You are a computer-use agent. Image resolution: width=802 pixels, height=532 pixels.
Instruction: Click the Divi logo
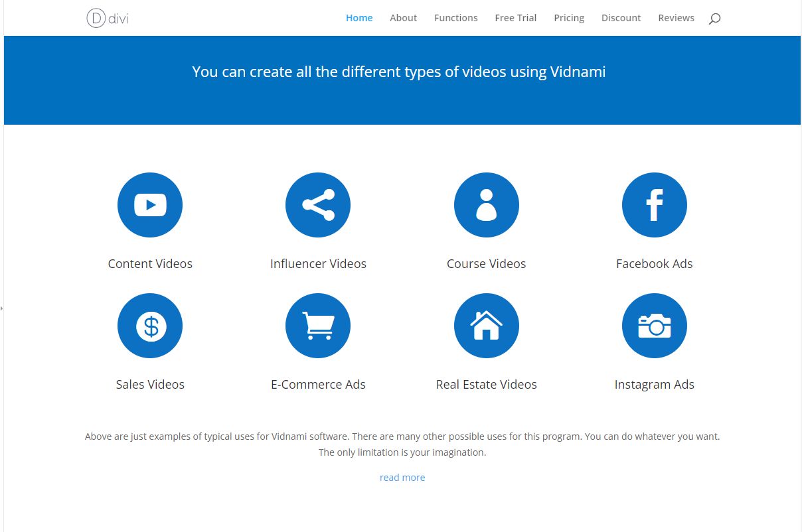click(108, 18)
